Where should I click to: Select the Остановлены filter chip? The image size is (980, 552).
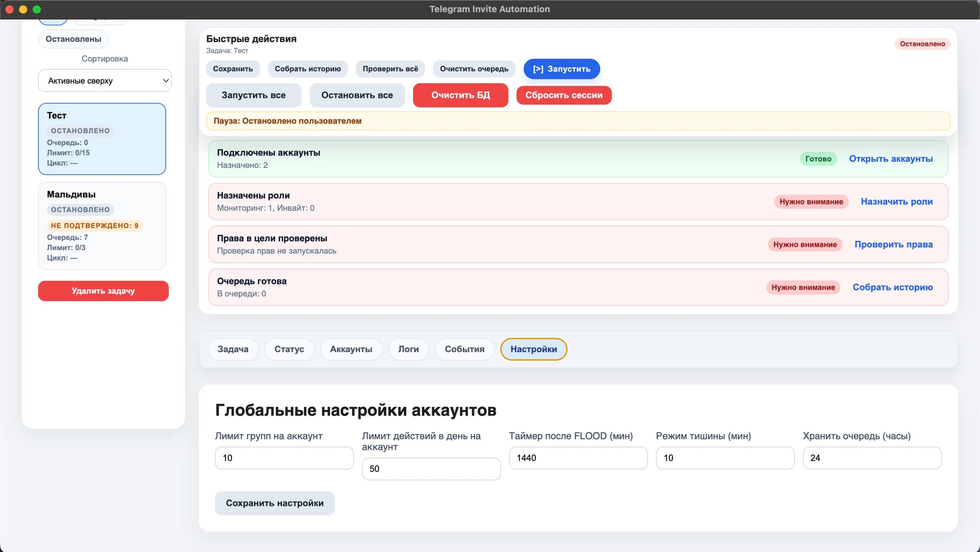[x=73, y=39]
